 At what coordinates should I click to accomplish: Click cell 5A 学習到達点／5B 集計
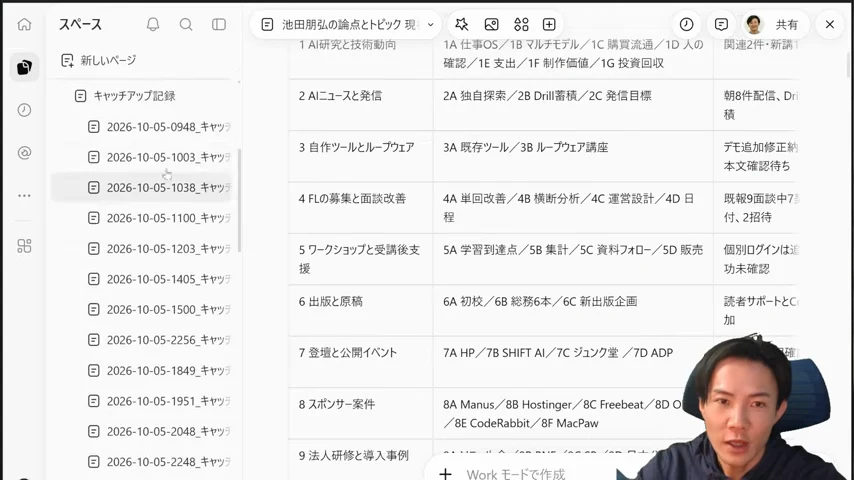(573, 259)
